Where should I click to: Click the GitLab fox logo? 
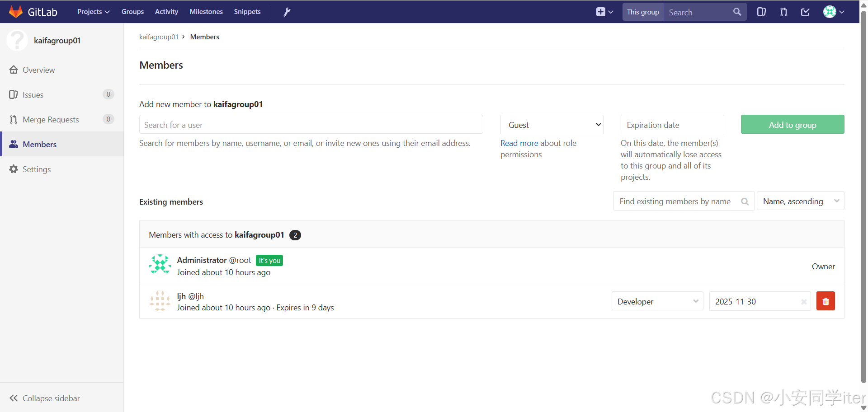[x=16, y=12]
